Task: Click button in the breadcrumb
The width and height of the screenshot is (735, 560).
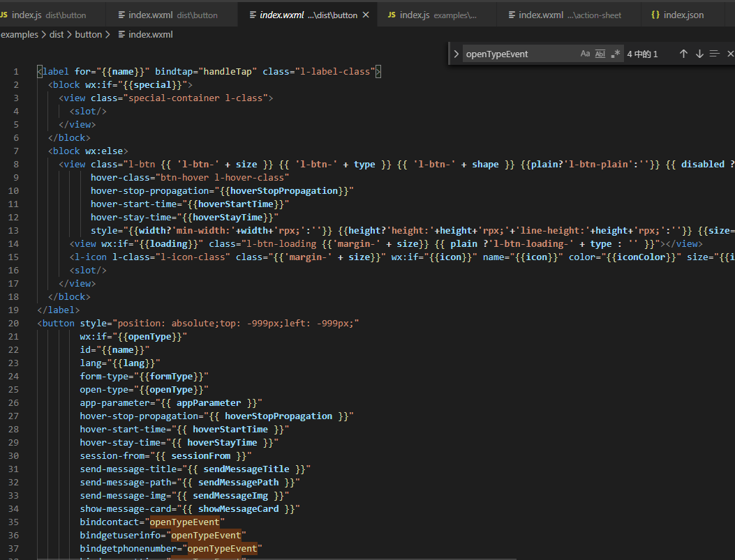Action: [88, 34]
